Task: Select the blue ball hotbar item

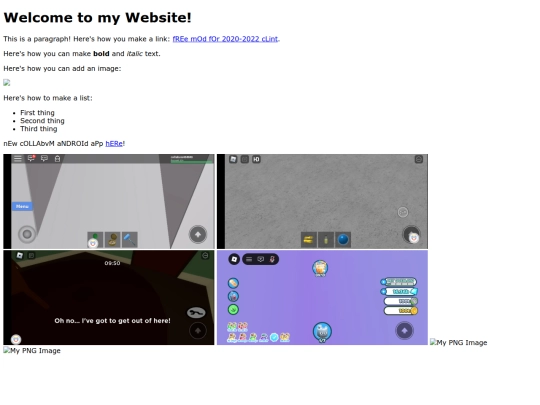Action: pos(343,240)
